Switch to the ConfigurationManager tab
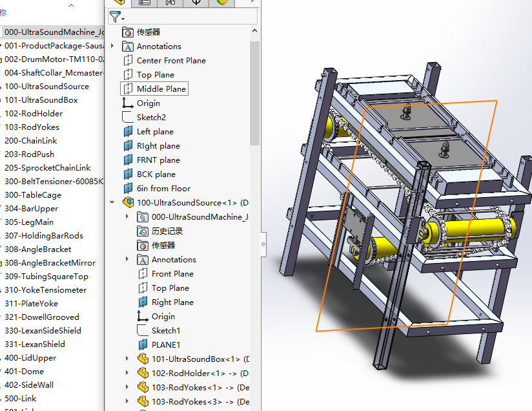This screenshot has width=532, height=411. tap(170, 3)
